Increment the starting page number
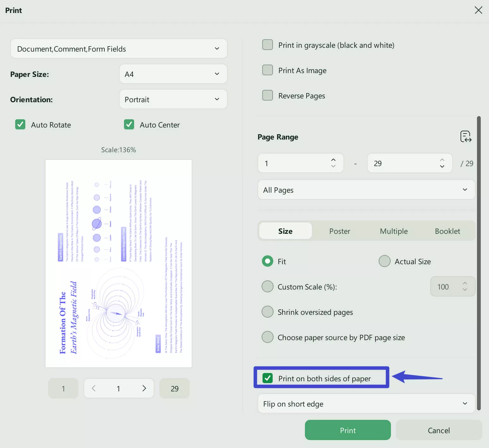The height and width of the screenshot is (448, 489). (333, 160)
